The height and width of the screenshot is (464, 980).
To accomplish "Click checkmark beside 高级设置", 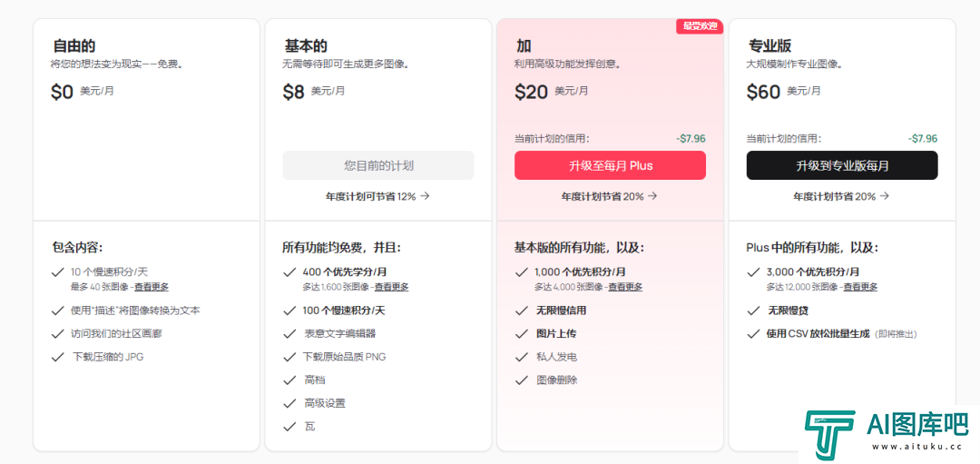I will [289, 403].
